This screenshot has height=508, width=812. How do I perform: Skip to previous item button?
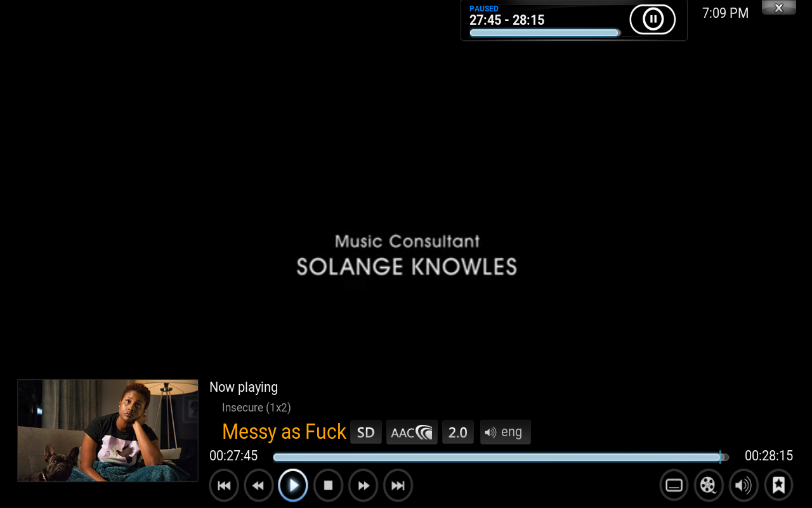click(224, 486)
